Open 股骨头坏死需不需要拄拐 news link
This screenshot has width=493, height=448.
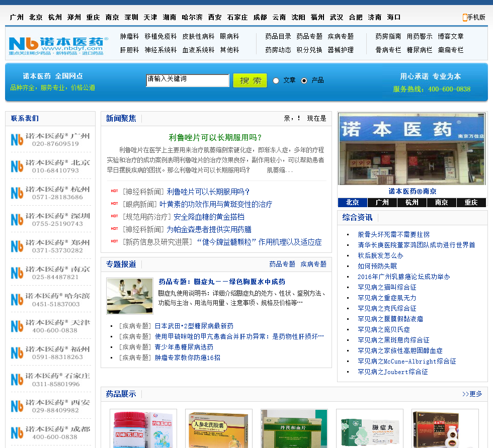393,235
